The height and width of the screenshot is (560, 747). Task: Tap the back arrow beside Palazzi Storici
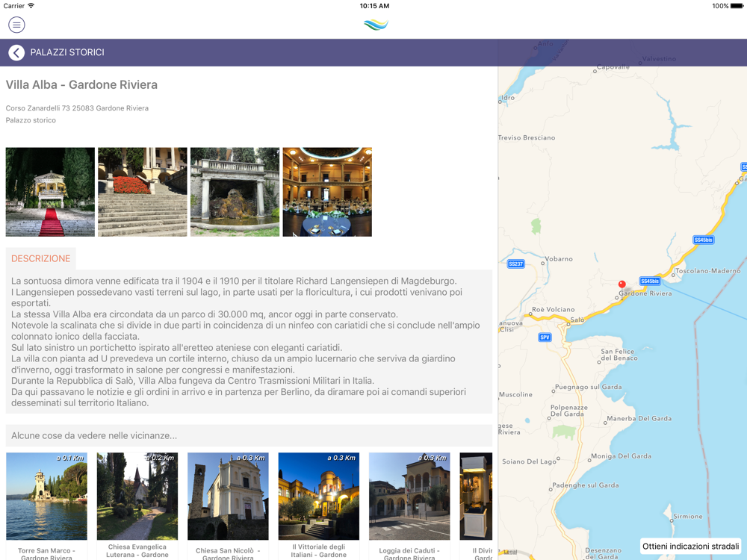pyautogui.click(x=16, y=52)
